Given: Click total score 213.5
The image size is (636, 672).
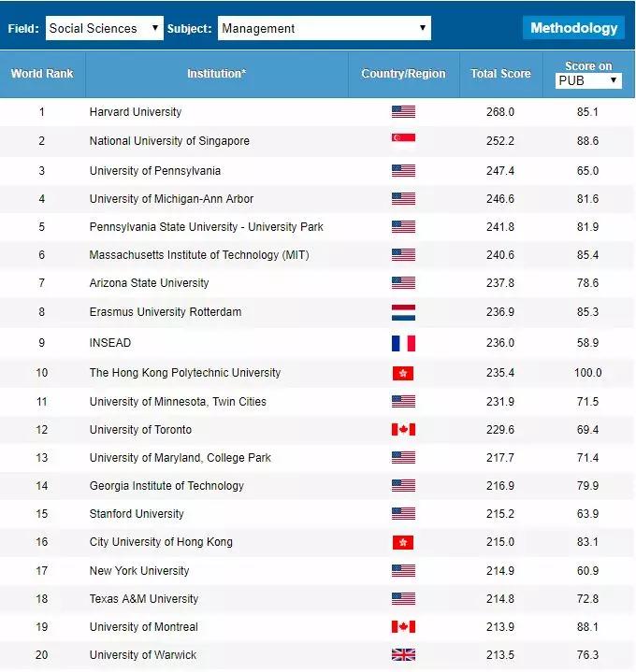Looking at the screenshot, I should pos(500,655).
